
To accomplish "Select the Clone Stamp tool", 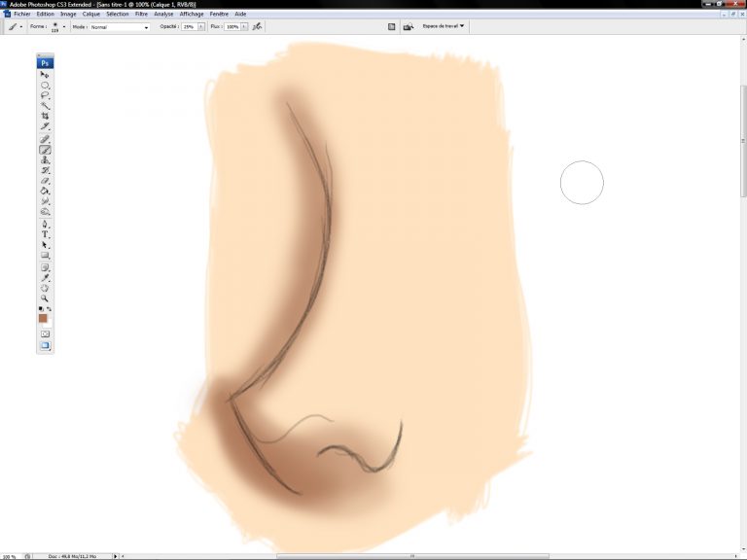I will click(45, 159).
